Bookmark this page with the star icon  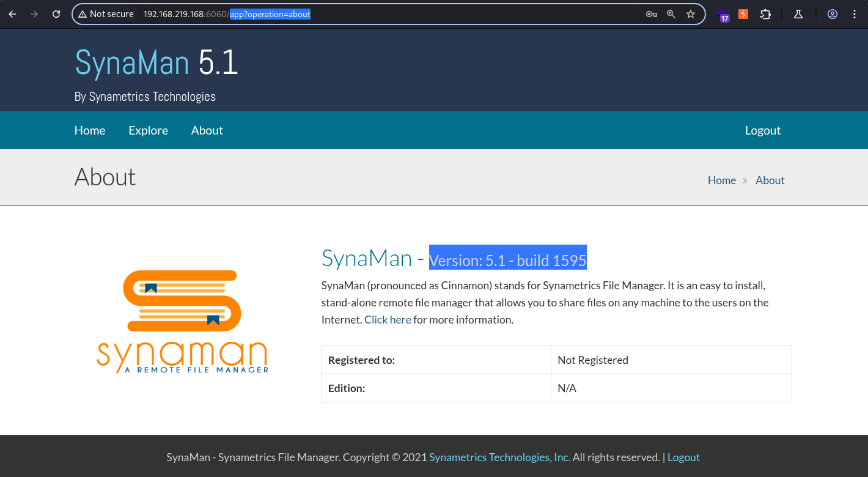[691, 14]
